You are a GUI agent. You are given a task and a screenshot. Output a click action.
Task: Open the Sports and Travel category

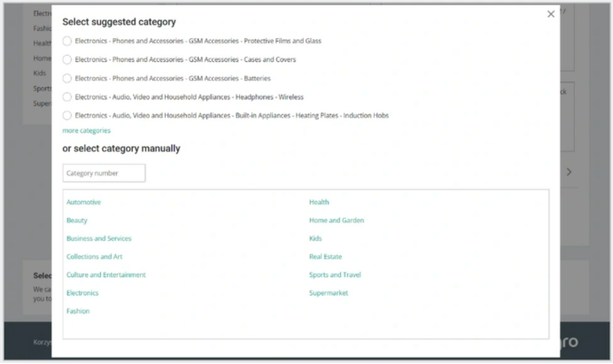coord(335,275)
